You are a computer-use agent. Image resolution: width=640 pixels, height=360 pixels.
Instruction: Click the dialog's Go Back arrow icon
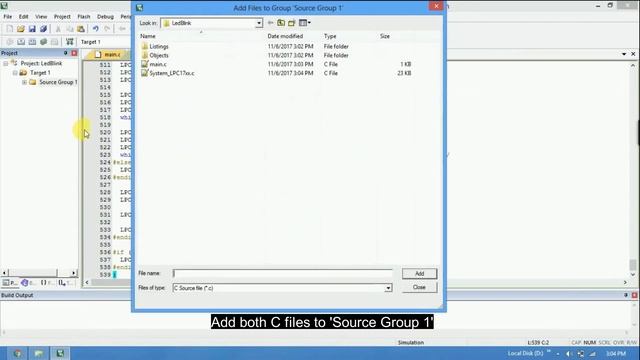click(x=270, y=23)
